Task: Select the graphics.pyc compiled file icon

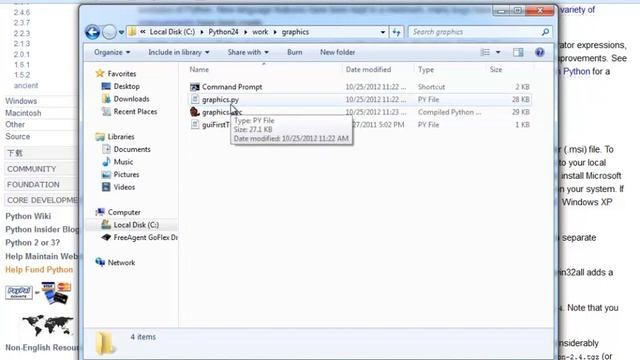Action: 195,112
